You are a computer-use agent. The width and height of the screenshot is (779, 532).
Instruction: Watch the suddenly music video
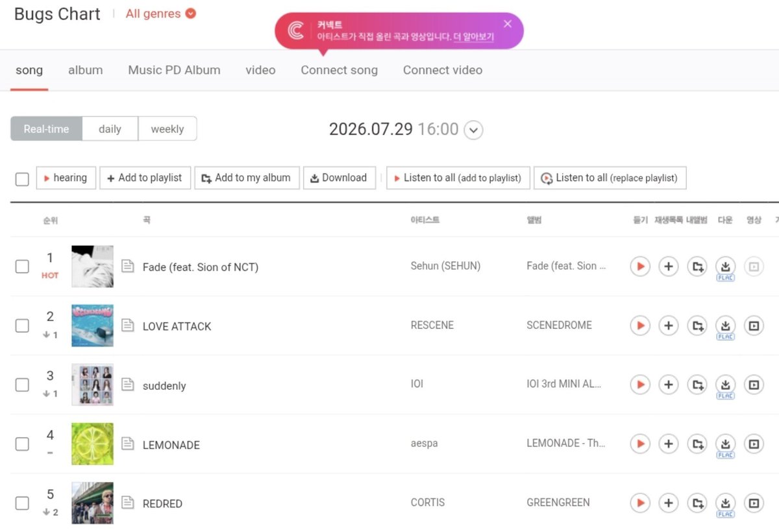(x=754, y=385)
